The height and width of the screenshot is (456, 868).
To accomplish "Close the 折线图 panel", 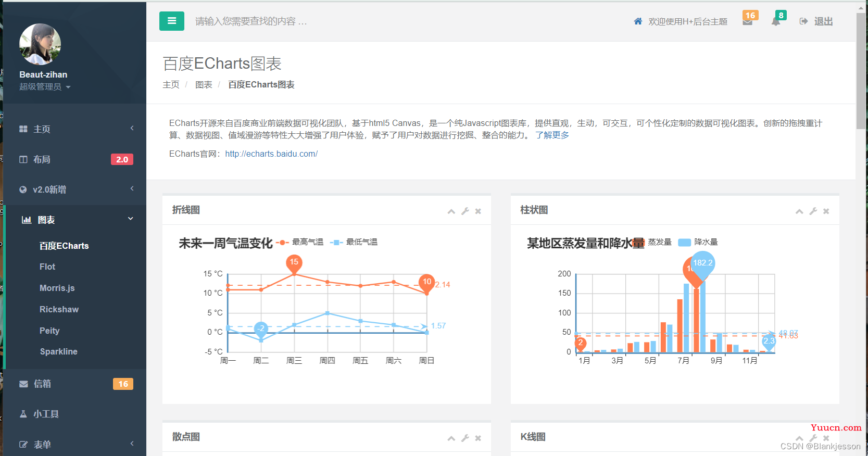I will (478, 211).
